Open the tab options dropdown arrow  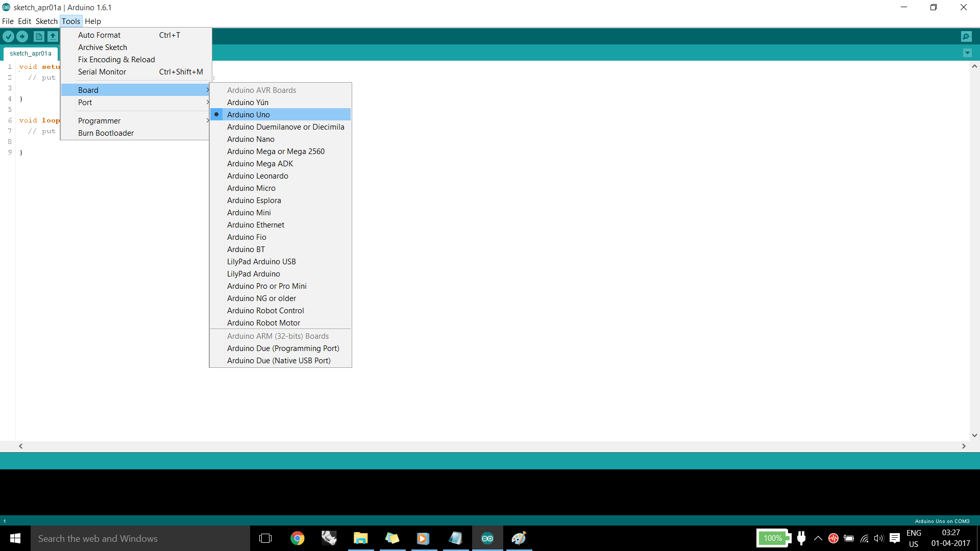click(x=967, y=53)
